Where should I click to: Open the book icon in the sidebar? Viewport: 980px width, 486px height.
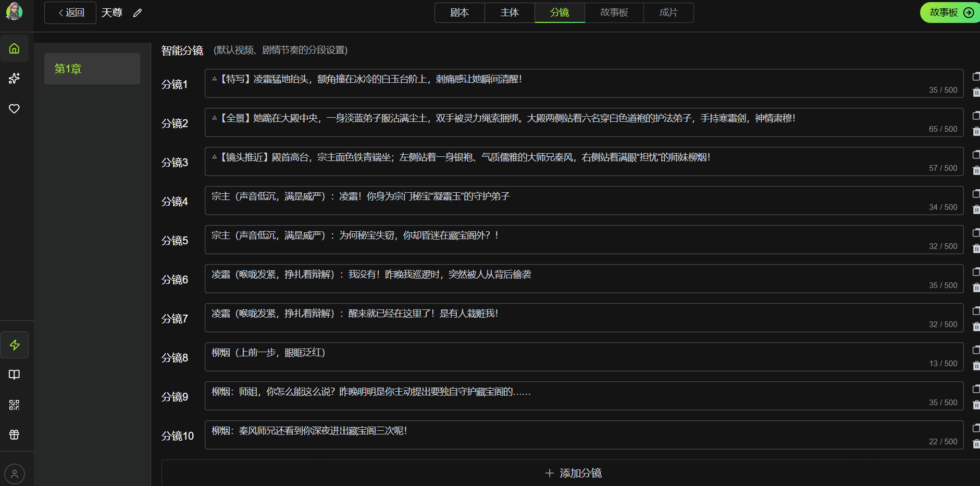tap(14, 375)
